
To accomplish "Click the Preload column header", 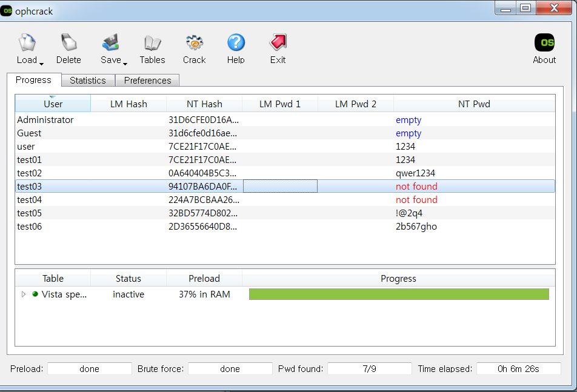I will coord(204,278).
